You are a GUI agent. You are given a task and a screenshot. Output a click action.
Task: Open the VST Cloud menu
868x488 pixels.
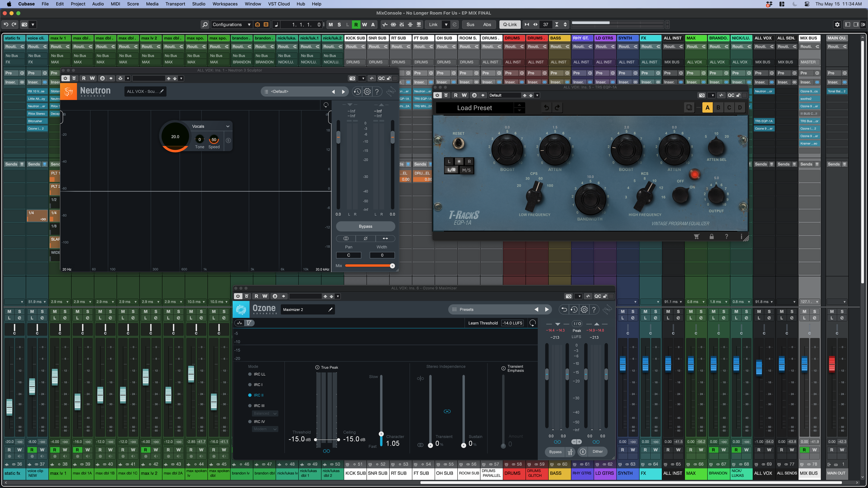(x=279, y=4)
